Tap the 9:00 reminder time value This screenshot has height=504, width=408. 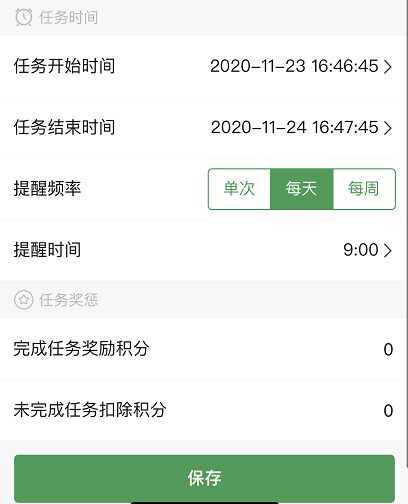(x=361, y=250)
